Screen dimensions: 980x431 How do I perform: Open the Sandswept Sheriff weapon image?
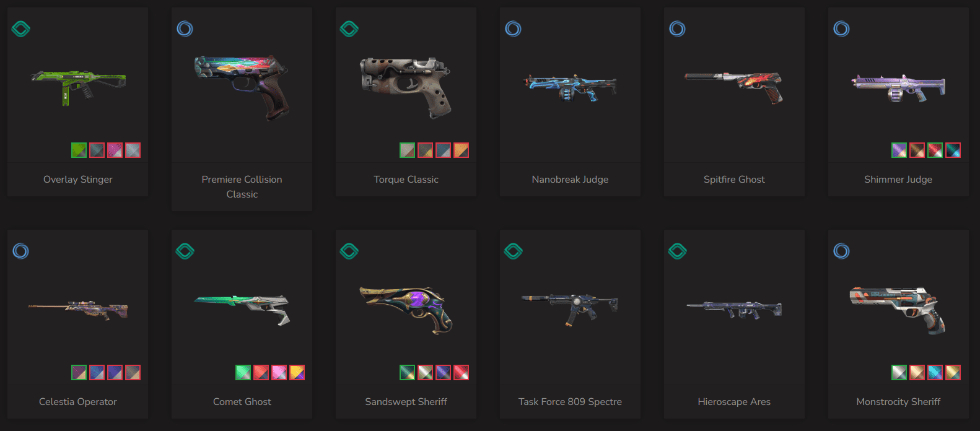(x=406, y=310)
